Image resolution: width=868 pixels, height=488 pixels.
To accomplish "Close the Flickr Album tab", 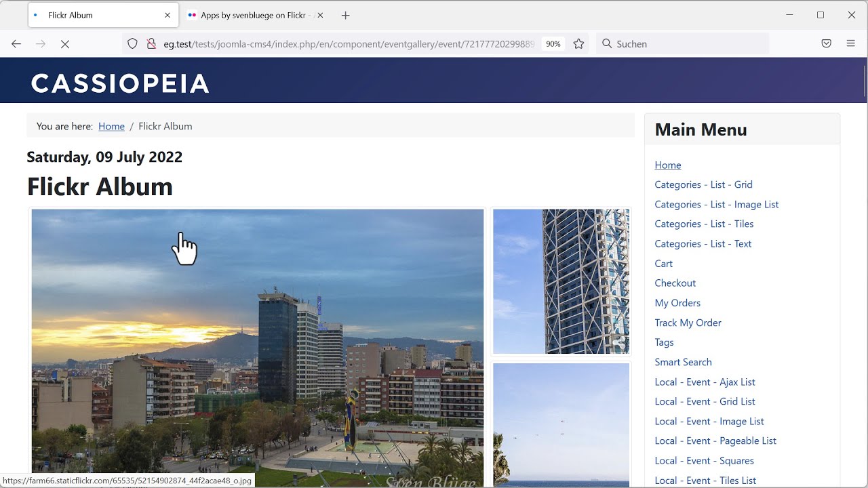I will pos(167,15).
